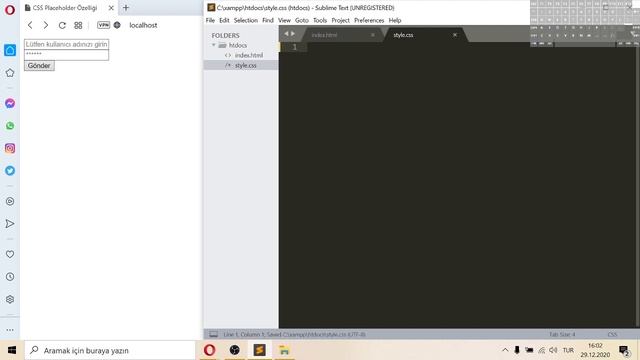Open History clock in Opera sidebar

(x=10, y=277)
